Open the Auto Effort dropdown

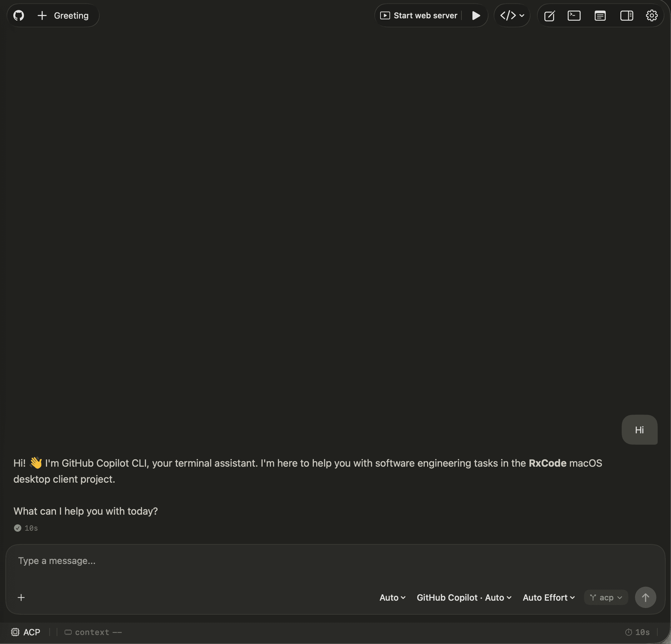(x=549, y=597)
